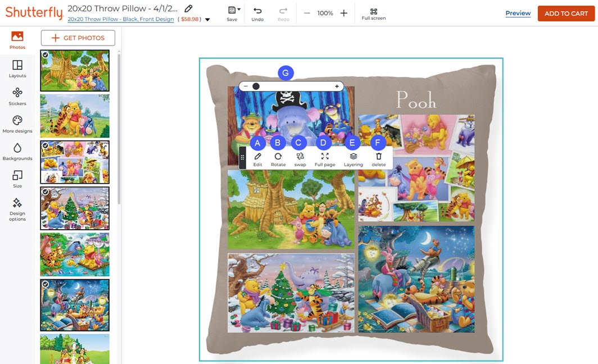Image resolution: width=598 pixels, height=364 pixels.
Task: Zoom out with the minus button
Action: [x=307, y=13]
